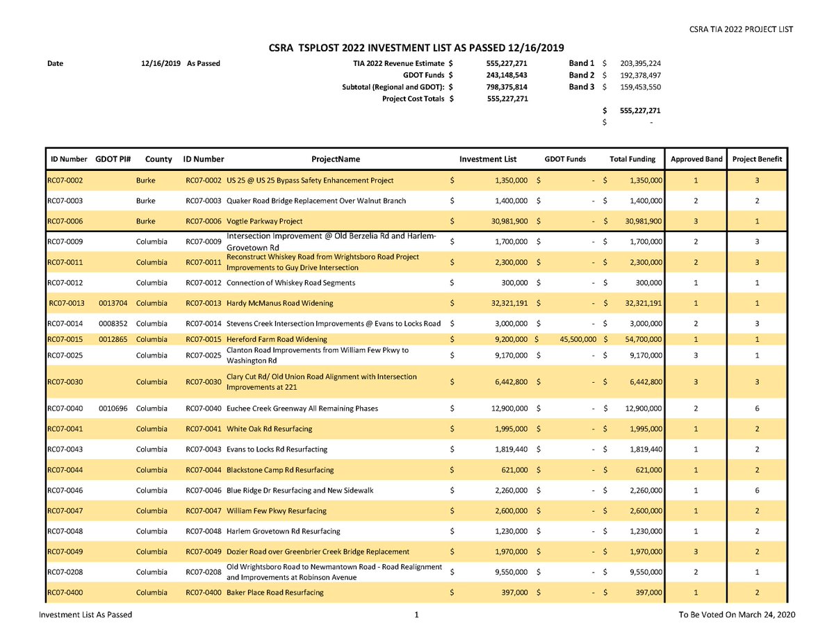Select the Approved Band value for RC07-0049
Image resolution: width=834 pixels, height=644 pixels.
pyautogui.click(x=696, y=552)
